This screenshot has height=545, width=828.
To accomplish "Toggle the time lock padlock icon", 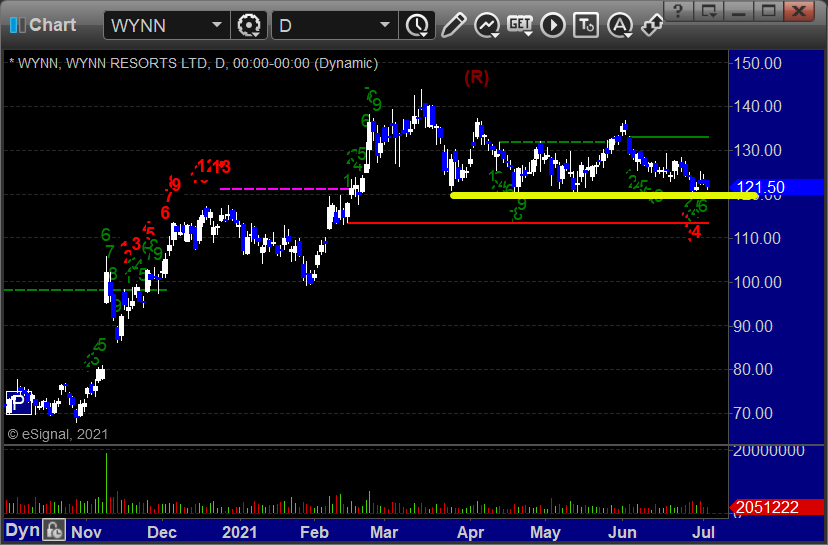I will click(x=54, y=530).
